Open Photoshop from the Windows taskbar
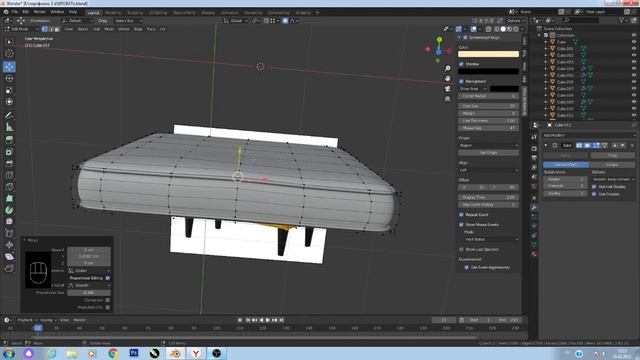This screenshot has height=360, width=640. pyautogui.click(x=134, y=353)
